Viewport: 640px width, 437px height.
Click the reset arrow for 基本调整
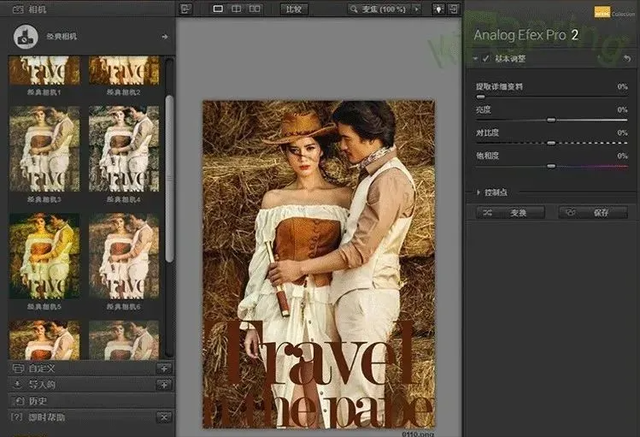tap(627, 59)
